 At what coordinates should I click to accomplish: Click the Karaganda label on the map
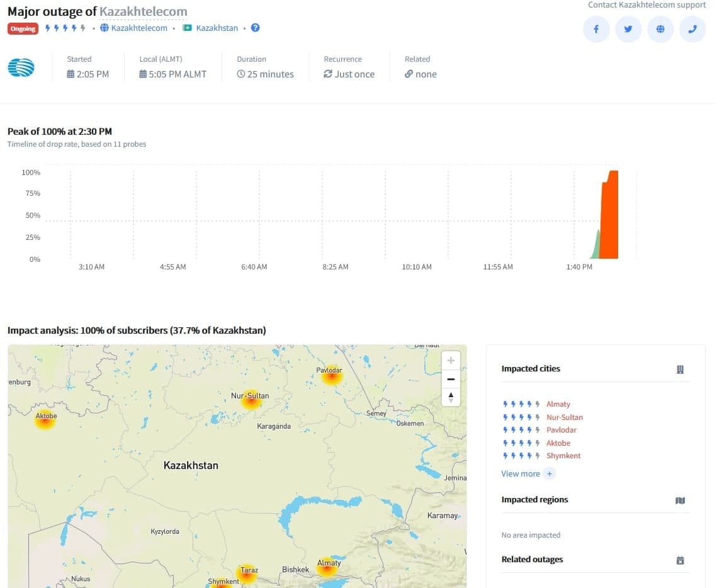274,426
